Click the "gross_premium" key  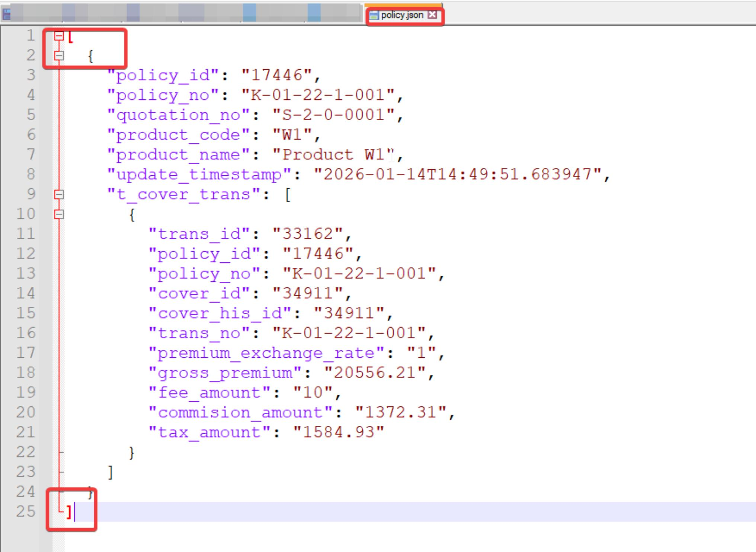pos(225,373)
